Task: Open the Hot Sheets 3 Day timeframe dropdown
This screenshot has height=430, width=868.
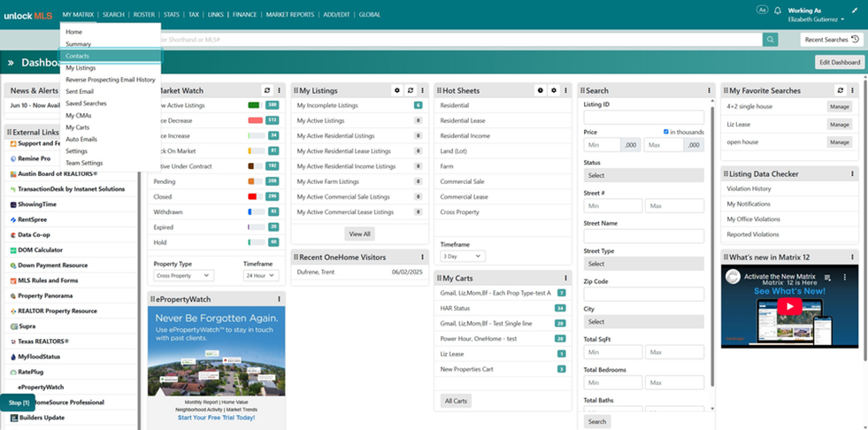Action: [464, 257]
